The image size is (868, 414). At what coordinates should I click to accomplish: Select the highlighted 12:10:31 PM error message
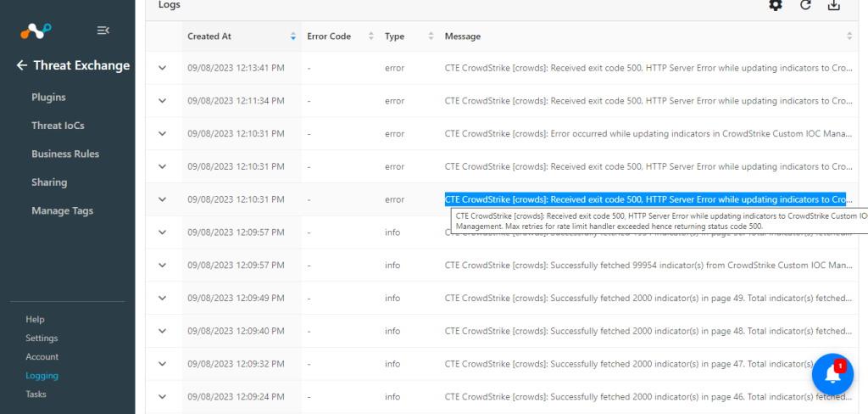[645, 199]
